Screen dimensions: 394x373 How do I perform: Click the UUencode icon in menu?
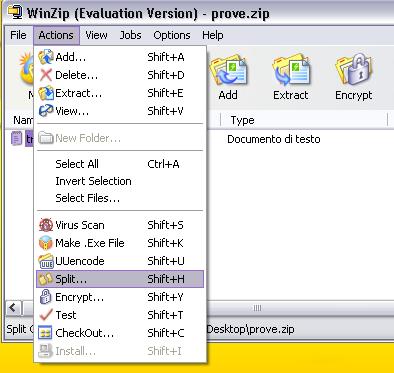tap(46, 261)
